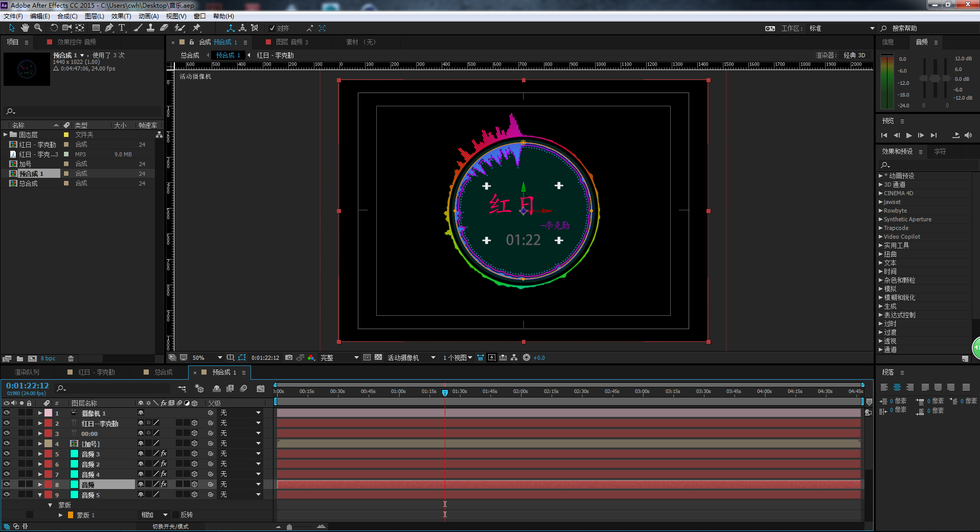This screenshot has width=980, height=532.
Task: Open the 效果(T) menu
Action: point(121,16)
